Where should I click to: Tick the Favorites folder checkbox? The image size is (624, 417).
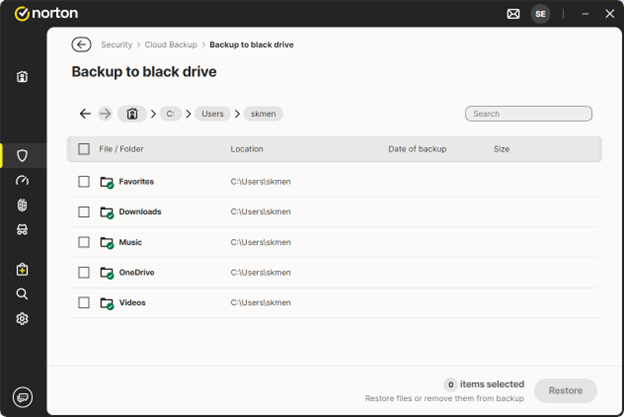(84, 182)
